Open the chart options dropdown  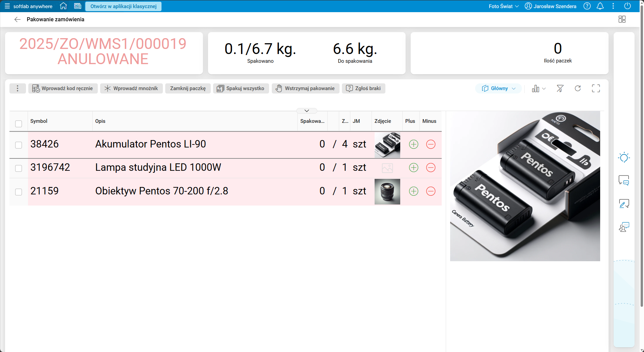(539, 88)
